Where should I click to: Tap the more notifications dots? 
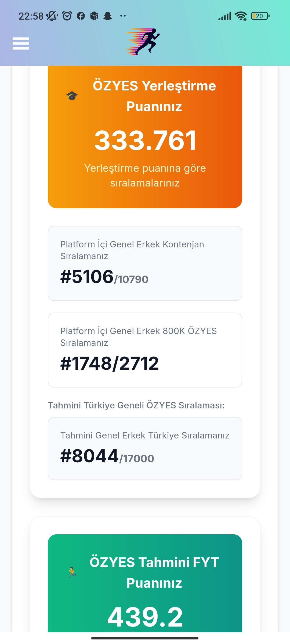(x=123, y=16)
